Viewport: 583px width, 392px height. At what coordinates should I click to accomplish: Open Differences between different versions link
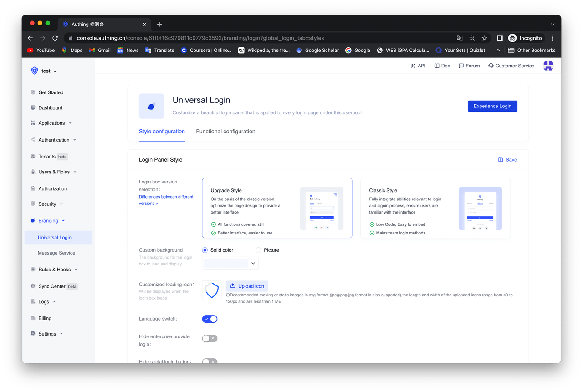166,200
